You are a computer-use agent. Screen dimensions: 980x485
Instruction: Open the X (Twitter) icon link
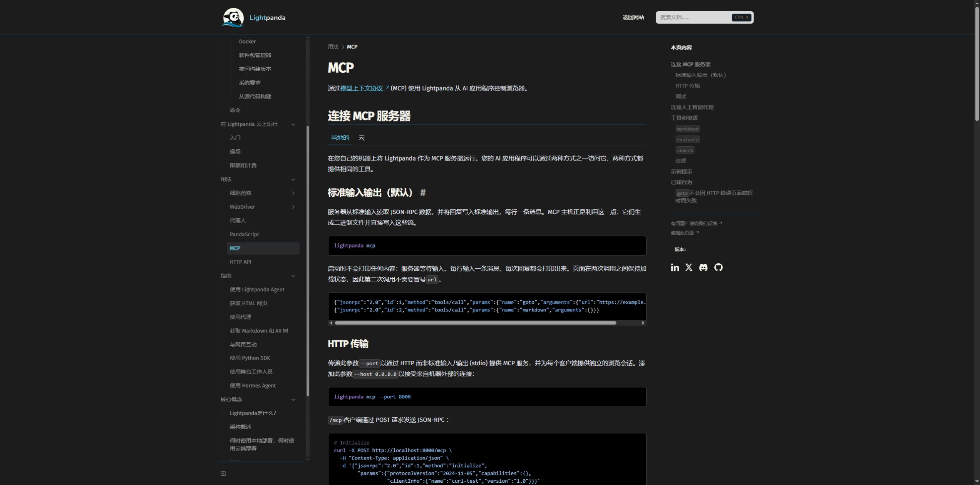pyautogui.click(x=689, y=268)
